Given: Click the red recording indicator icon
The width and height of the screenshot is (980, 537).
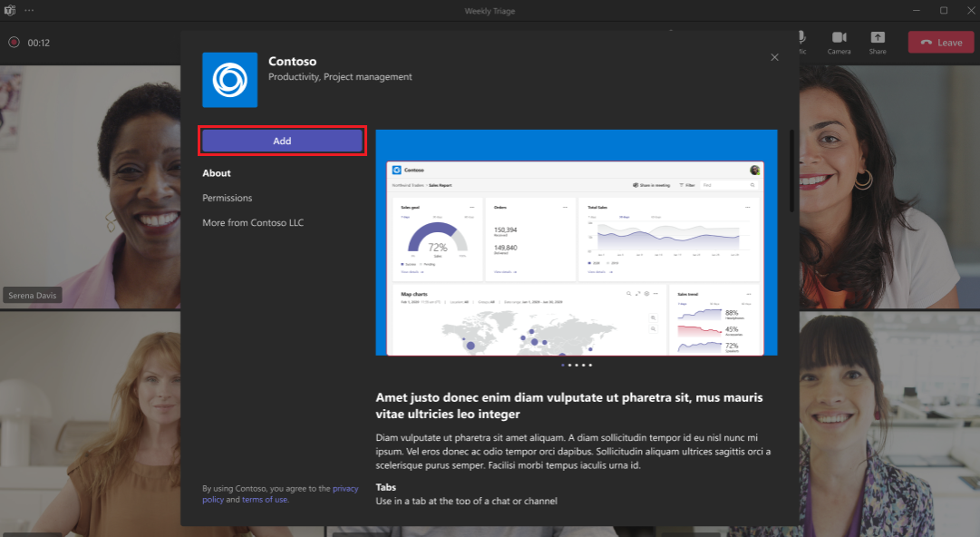Looking at the screenshot, I should coord(13,42).
